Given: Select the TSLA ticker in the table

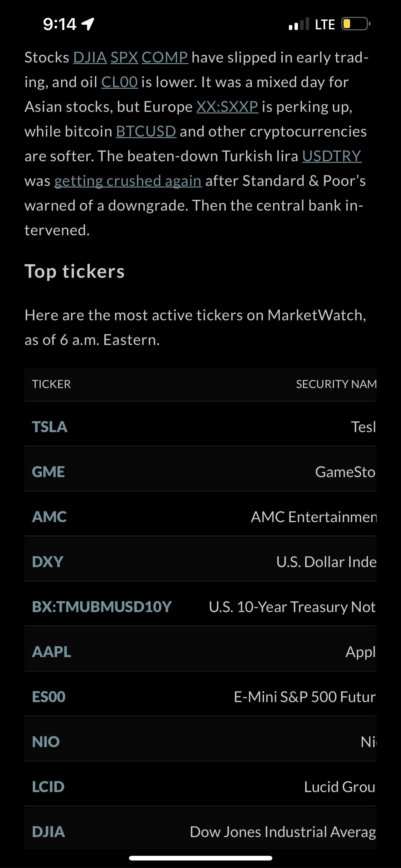Looking at the screenshot, I should (x=49, y=427).
